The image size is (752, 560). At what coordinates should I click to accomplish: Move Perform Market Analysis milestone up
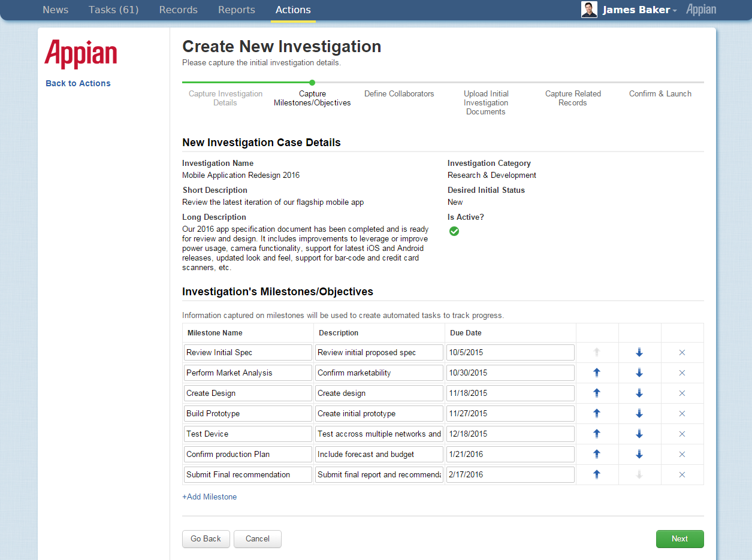[x=596, y=373]
